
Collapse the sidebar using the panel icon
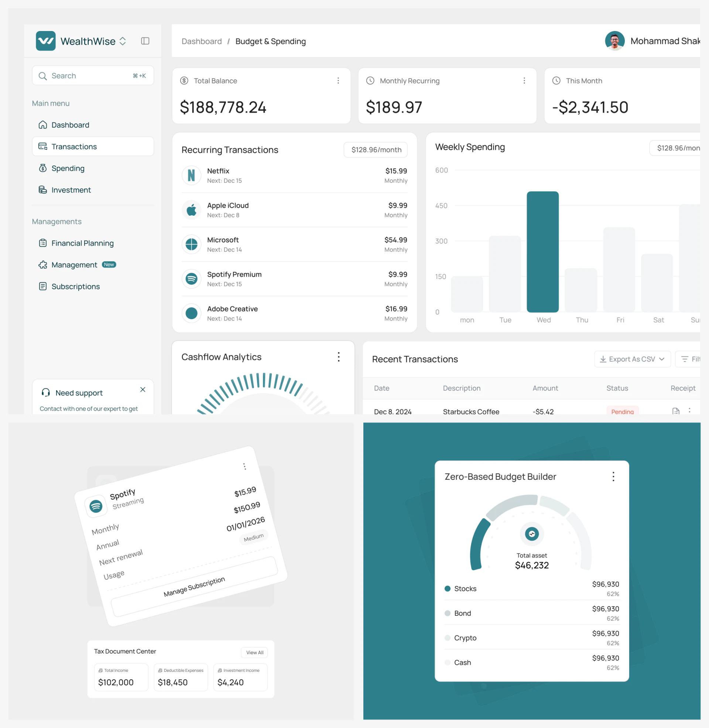click(x=145, y=41)
